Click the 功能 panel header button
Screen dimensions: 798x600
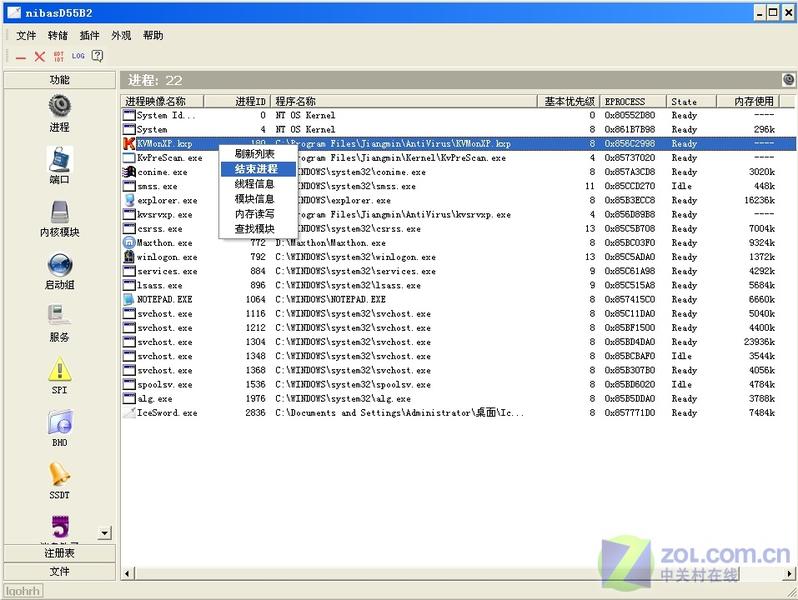(x=60, y=80)
